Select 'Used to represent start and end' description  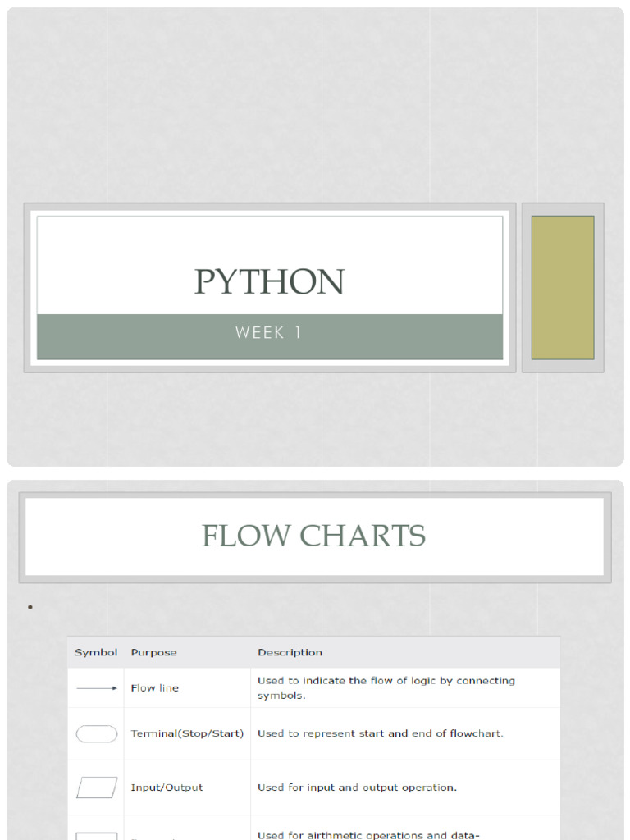[380, 733]
